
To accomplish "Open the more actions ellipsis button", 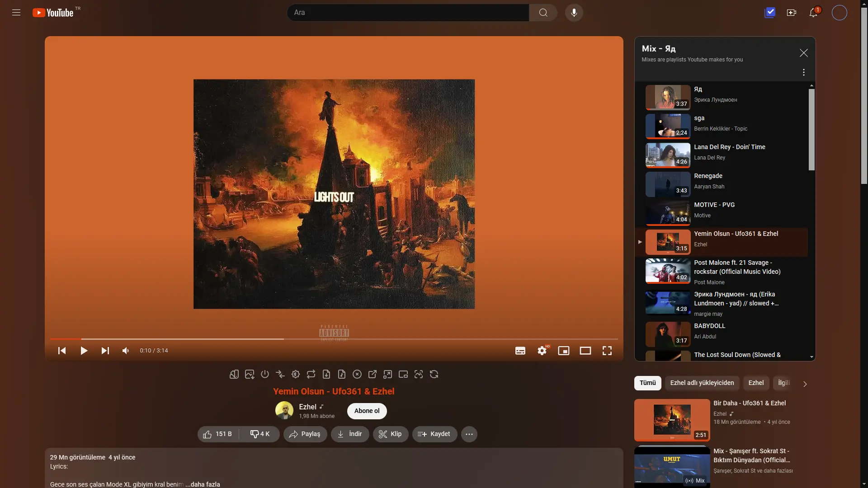I will (x=469, y=434).
